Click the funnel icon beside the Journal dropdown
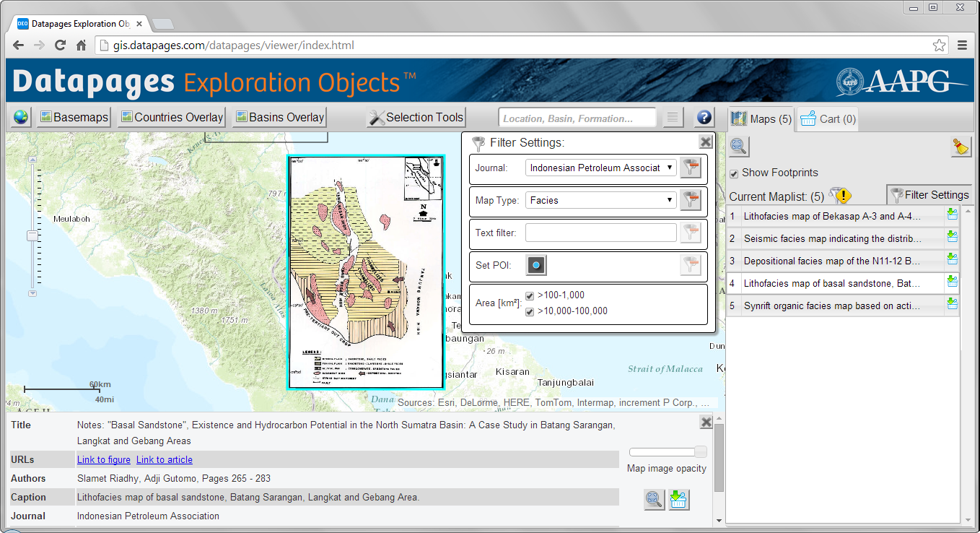 (691, 168)
